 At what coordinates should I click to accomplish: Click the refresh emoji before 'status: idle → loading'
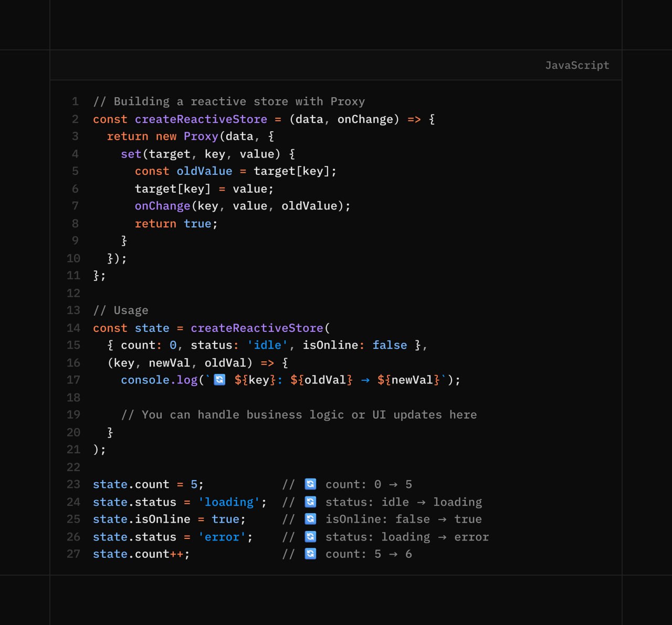310,502
